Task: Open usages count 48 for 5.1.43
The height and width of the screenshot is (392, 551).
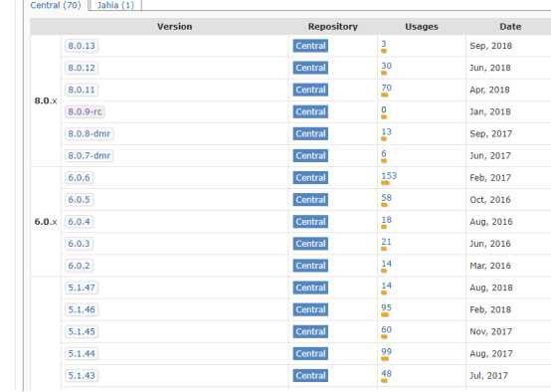Action: (386, 373)
